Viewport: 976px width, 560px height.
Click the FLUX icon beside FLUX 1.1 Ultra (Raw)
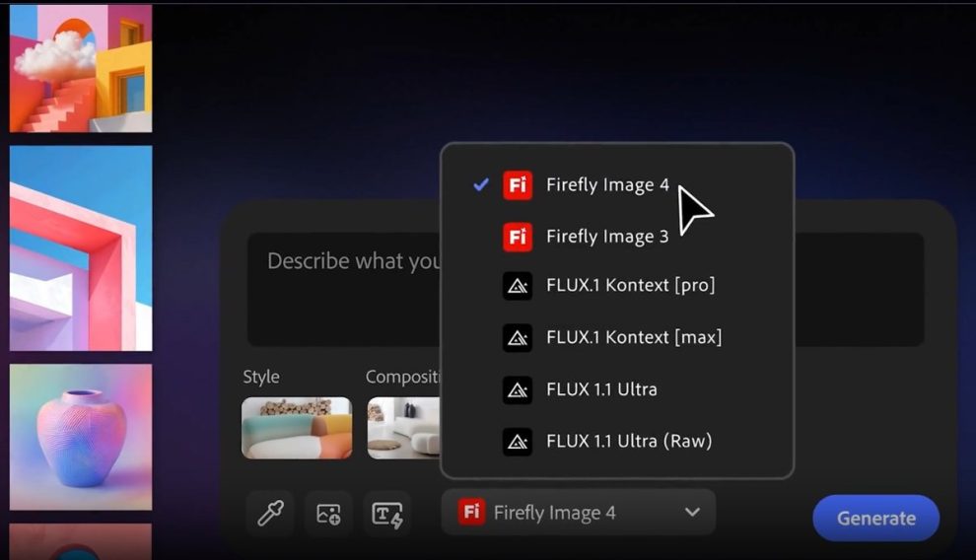point(518,441)
